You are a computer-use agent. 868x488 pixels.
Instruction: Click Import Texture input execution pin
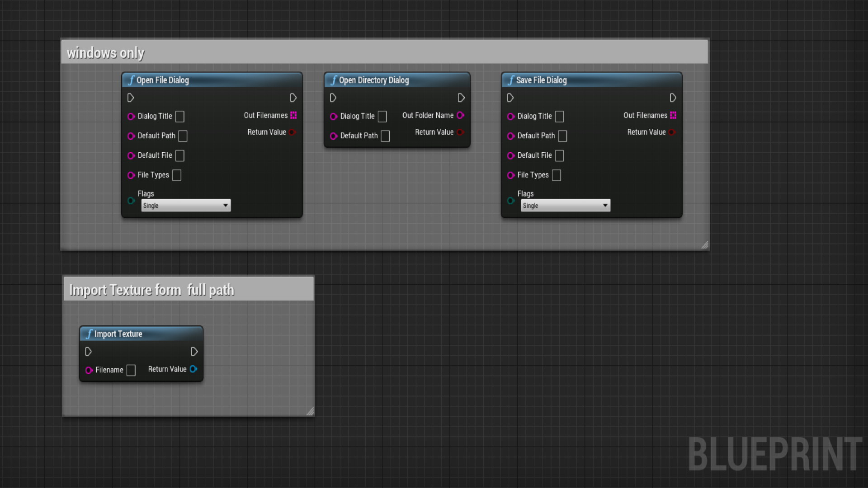(89, 352)
